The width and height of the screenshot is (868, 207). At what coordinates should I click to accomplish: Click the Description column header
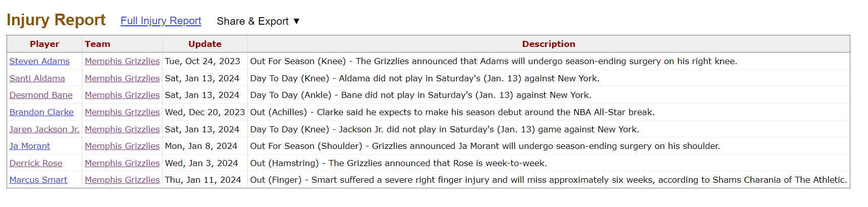[x=548, y=44]
